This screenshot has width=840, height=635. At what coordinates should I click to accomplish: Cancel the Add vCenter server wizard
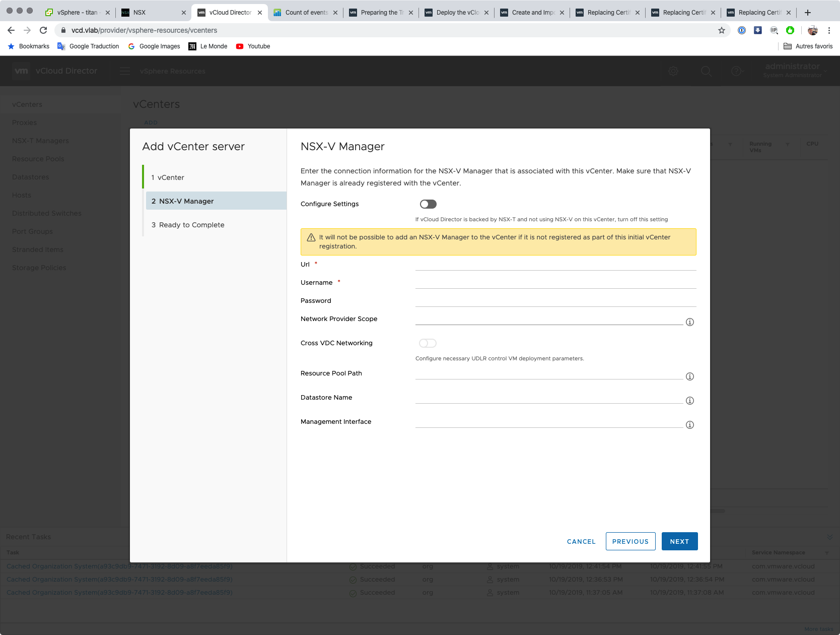(x=581, y=541)
